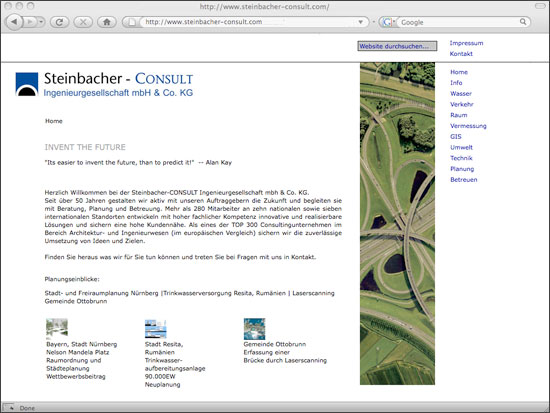Open the Gemeinde Ottobrunn project thumbnail
Viewport: 550px width, 413px height.
[254, 329]
